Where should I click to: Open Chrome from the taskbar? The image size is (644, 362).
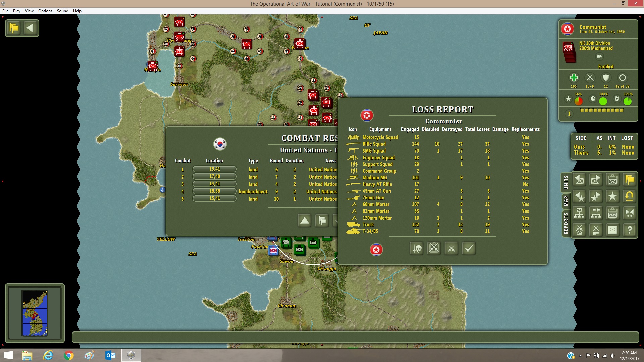tap(68, 355)
